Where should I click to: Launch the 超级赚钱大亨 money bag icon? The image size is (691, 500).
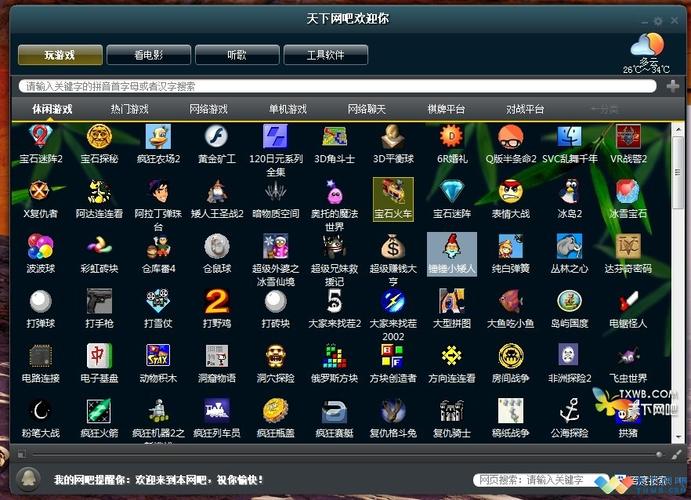393,246
